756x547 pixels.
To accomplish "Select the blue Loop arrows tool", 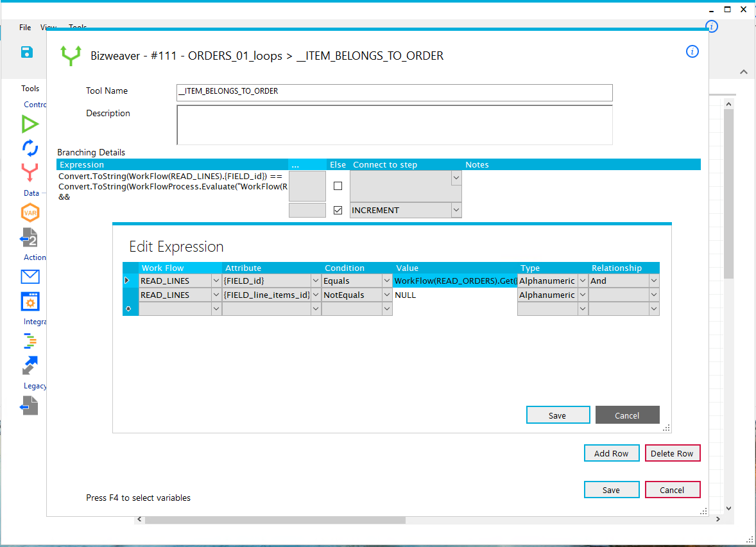I will pos(30,148).
